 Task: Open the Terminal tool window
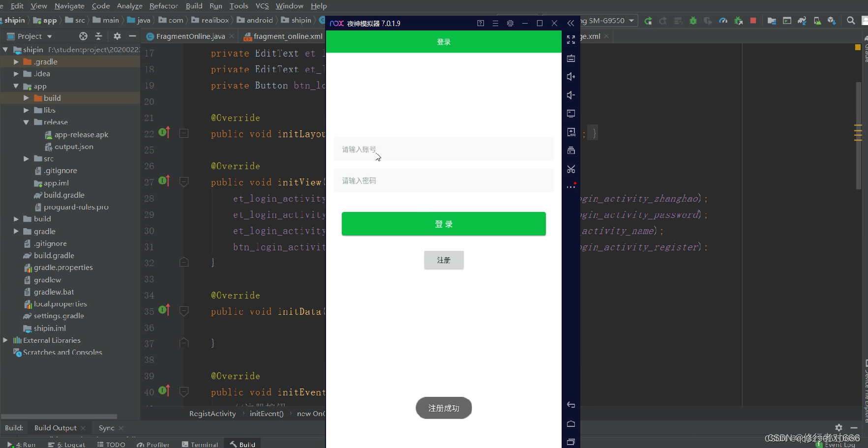coord(200,445)
